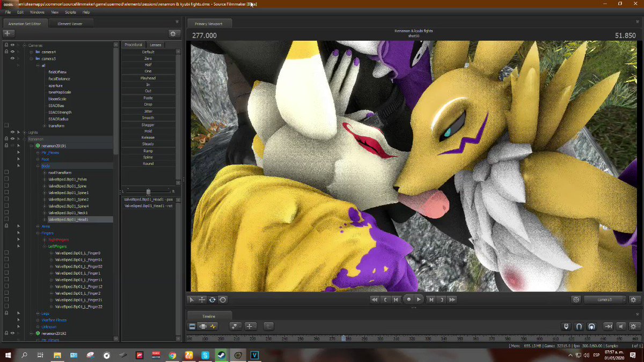644x362 pixels.
Task: Apply the Smooth procedural preset
Action: click(x=148, y=117)
